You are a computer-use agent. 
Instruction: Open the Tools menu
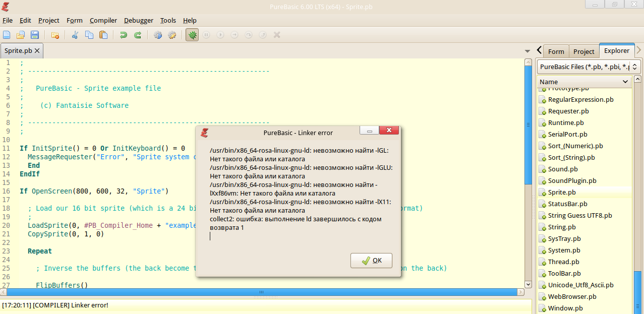tap(168, 20)
